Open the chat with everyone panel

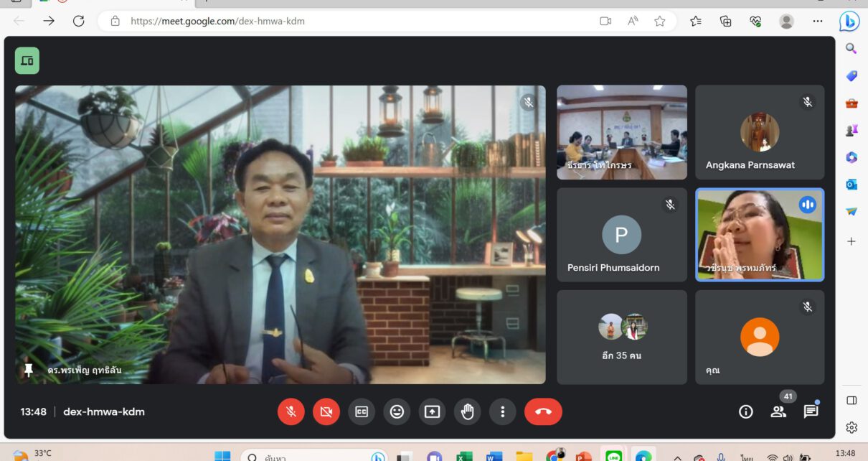[811, 411]
